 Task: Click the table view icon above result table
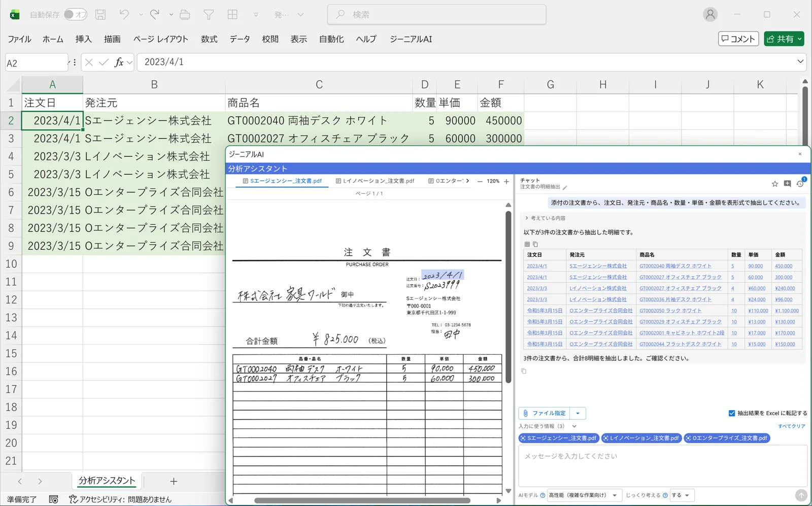[527, 244]
